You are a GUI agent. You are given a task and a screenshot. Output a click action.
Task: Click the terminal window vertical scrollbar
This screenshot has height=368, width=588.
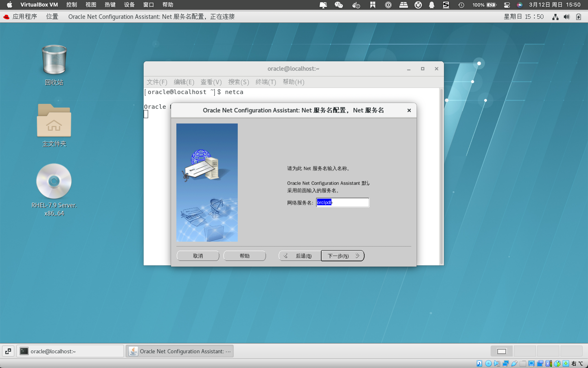(441, 176)
